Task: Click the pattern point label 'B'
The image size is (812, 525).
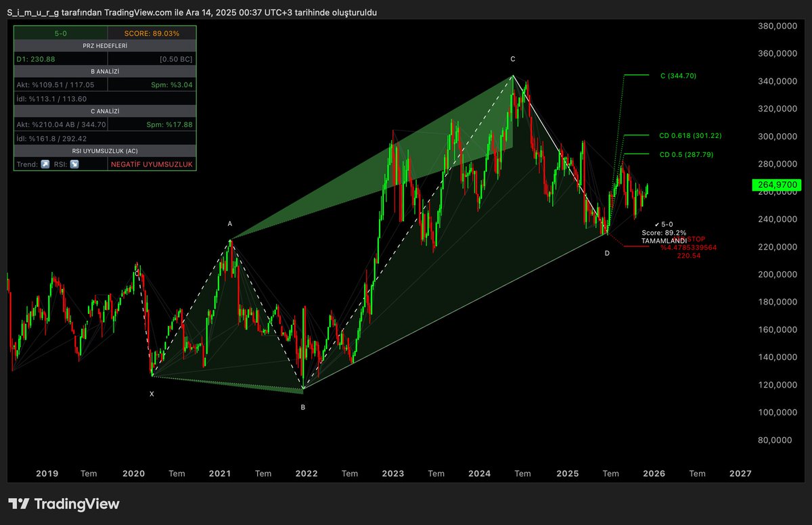Action: click(x=303, y=407)
